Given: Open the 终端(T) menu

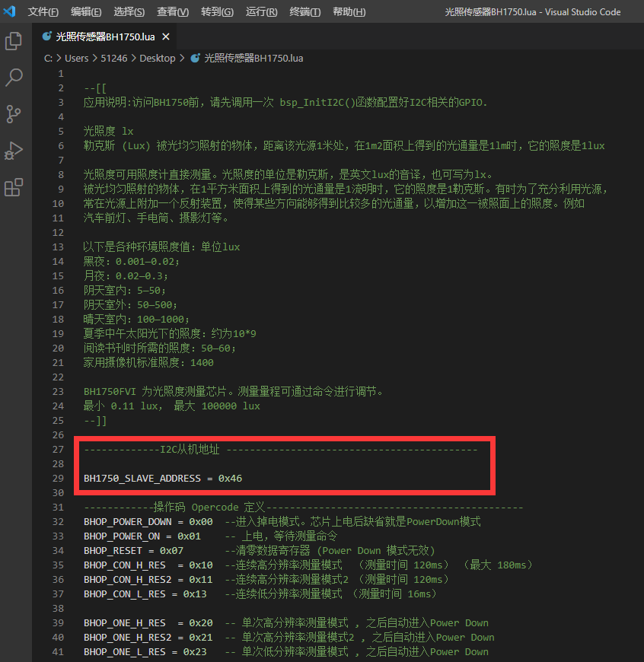Looking at the screenshot, I should (305, 12).
